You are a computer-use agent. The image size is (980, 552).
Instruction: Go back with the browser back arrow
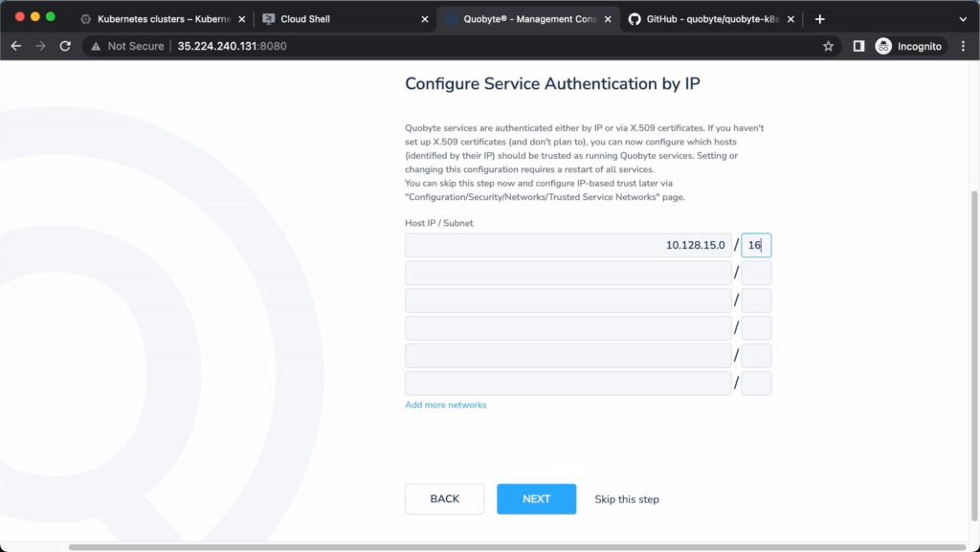[16, 46]
